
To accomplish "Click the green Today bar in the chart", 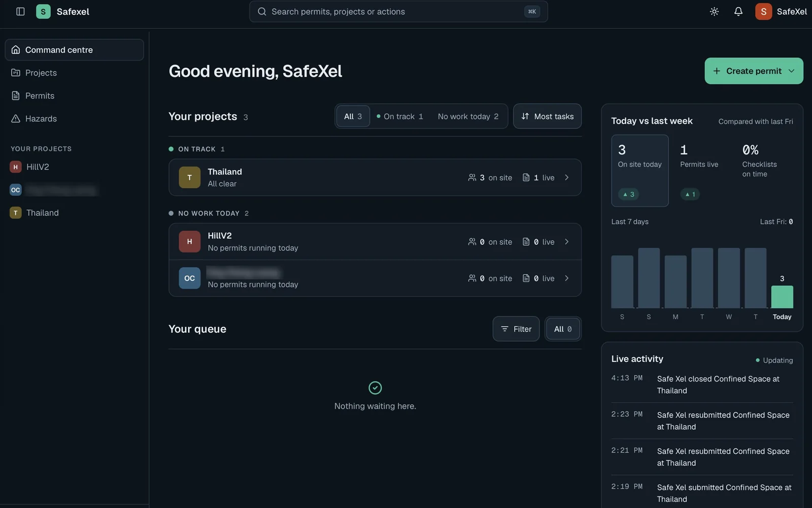I will pyautogui.click(x=782, y=297).
